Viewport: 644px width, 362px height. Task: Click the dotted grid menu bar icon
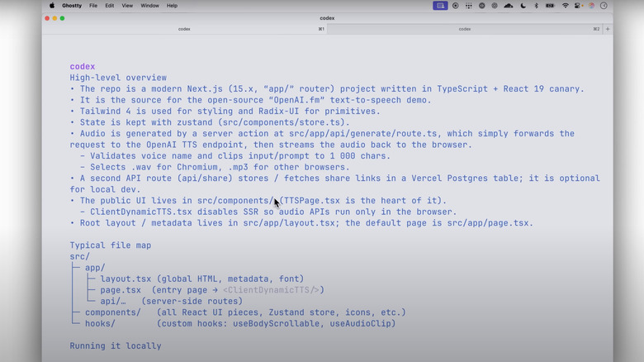click(x=469, y=6)
